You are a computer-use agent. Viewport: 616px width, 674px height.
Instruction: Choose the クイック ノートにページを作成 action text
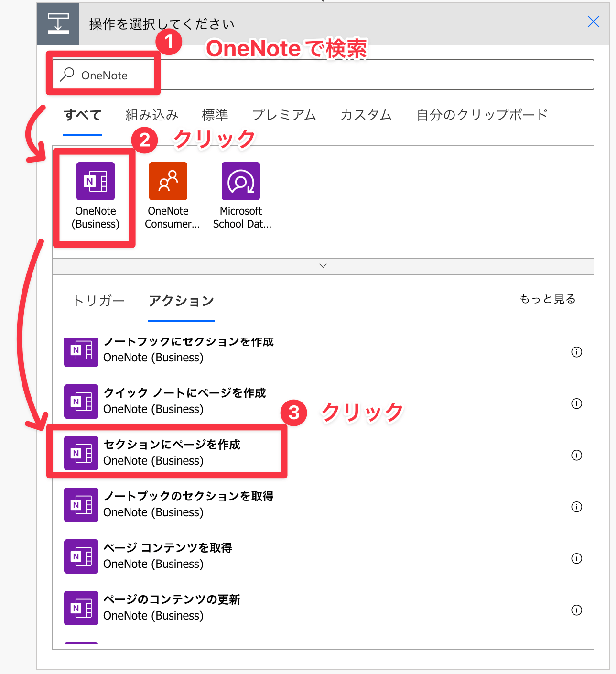pyautogui.click(x=184, y=393)
